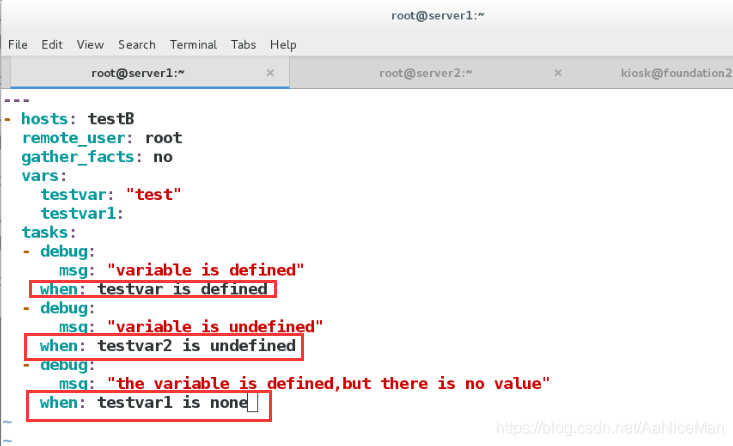Open the Search menu
The height and width of the screenshot is (446, 733).
click(137, 44)
